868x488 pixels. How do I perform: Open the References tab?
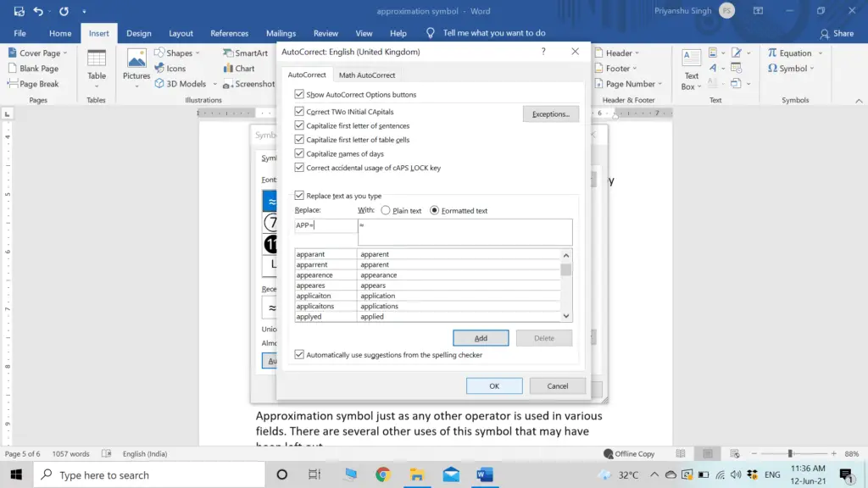229,33
